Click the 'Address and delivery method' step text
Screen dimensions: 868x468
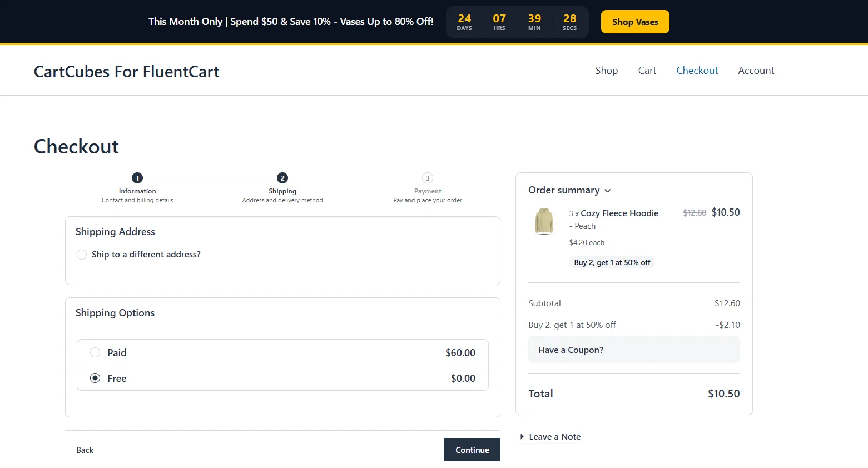(x=282, y=200)
